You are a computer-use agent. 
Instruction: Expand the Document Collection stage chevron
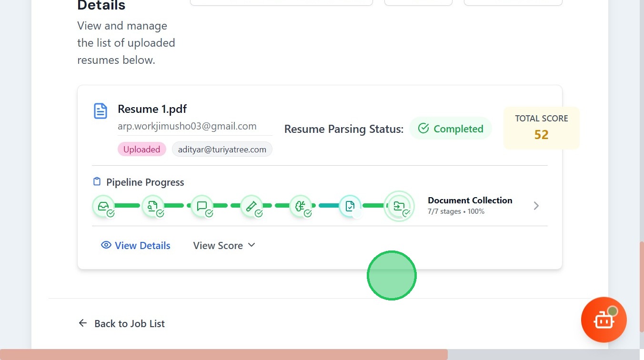tap(536, 206)
